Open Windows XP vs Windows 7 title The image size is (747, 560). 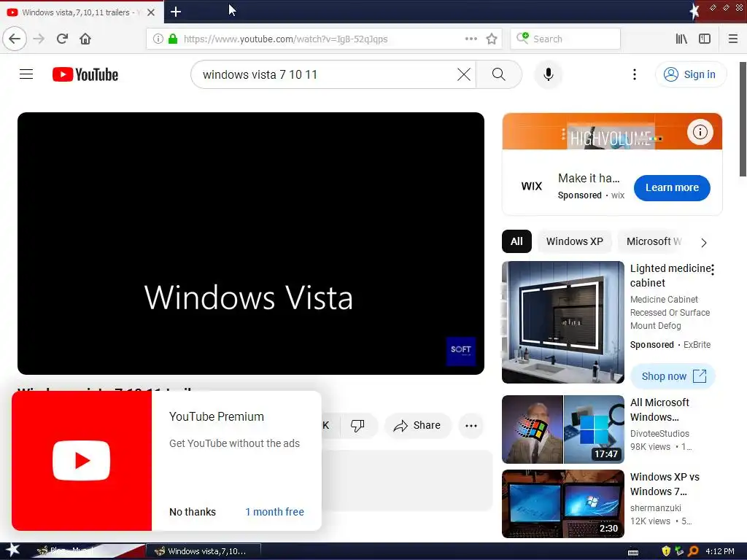point(665,484)
